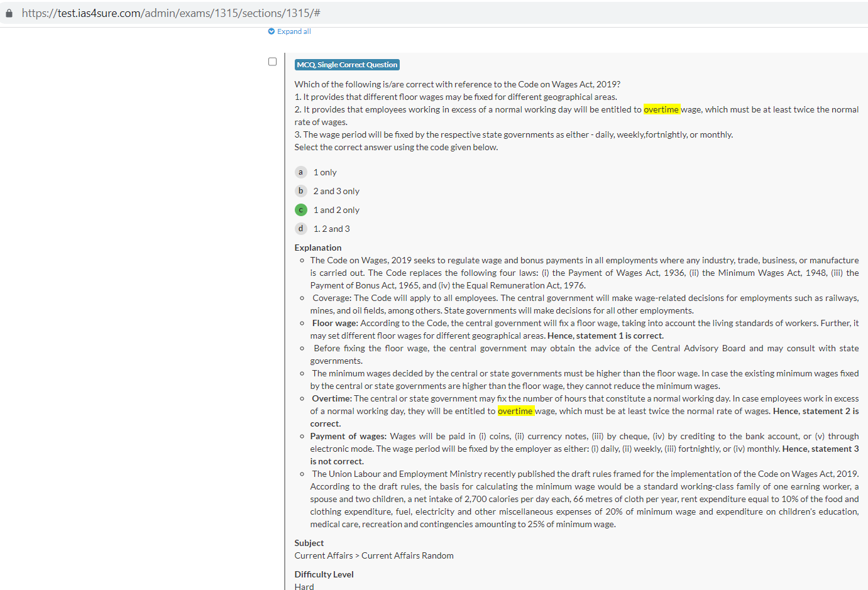This screenshot has height=590, width=868.
Task: Select the option d circle
Action: [x=301, y=229]
